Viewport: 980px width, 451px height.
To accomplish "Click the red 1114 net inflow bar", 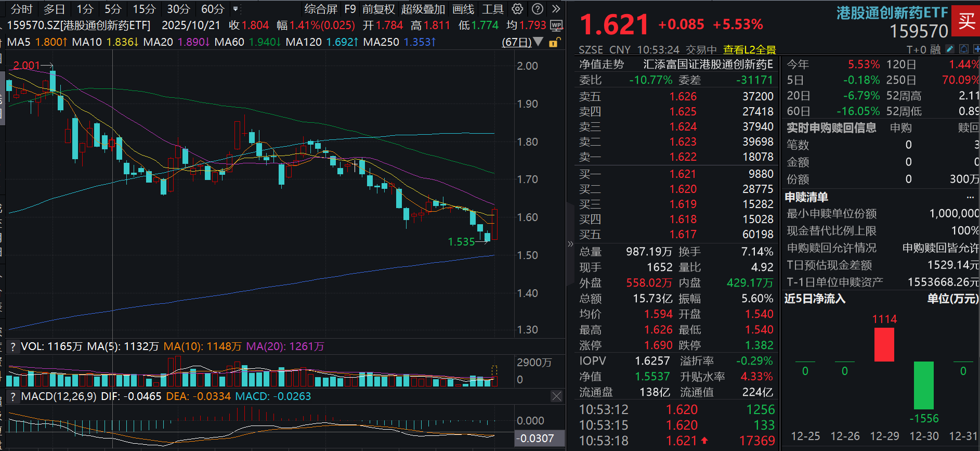I will [884, 344].
